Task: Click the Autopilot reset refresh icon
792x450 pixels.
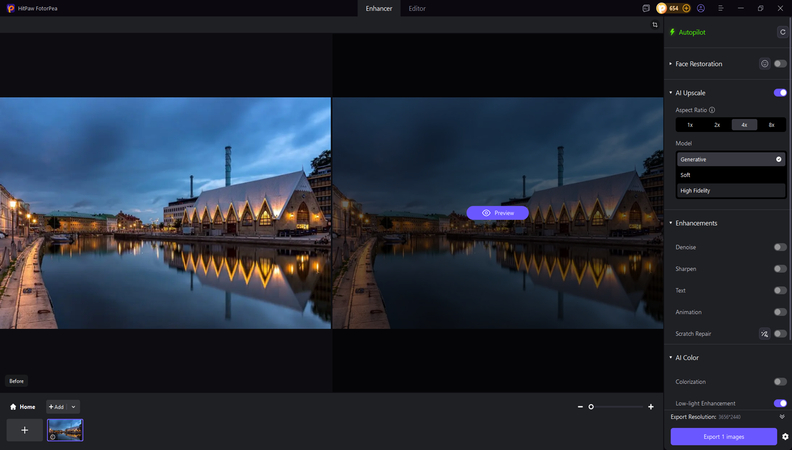Action: tap(782, 32)
